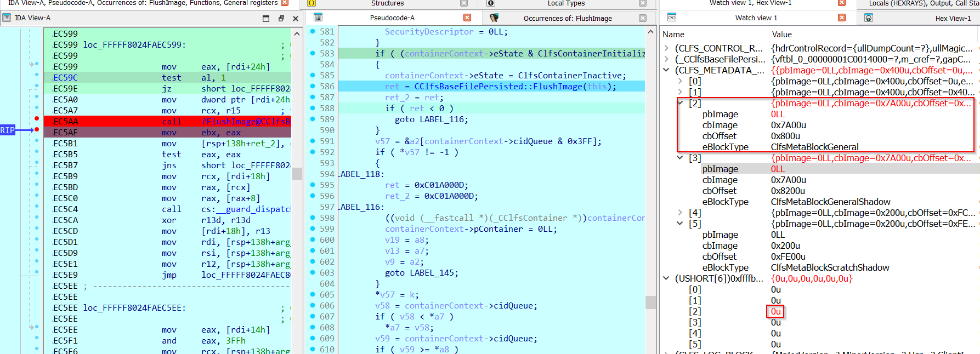Click the Hex View-1 tab icon
This screenshot has width=980, height=354.
tap(869, 18)
